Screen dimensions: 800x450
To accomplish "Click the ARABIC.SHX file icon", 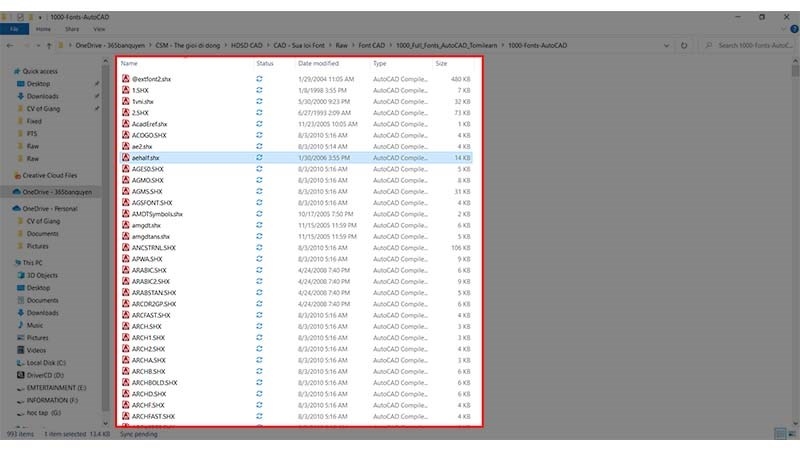I will pyautogui.click(x=126, y=270).
